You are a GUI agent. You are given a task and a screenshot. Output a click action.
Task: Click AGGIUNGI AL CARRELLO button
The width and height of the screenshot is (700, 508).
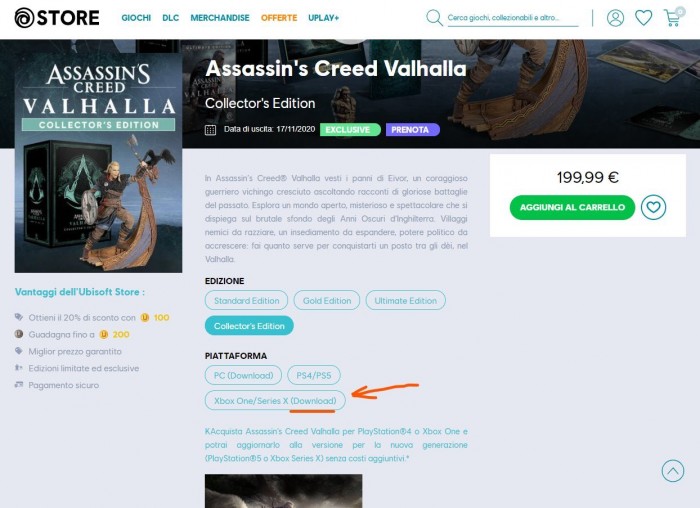point(572,207)
